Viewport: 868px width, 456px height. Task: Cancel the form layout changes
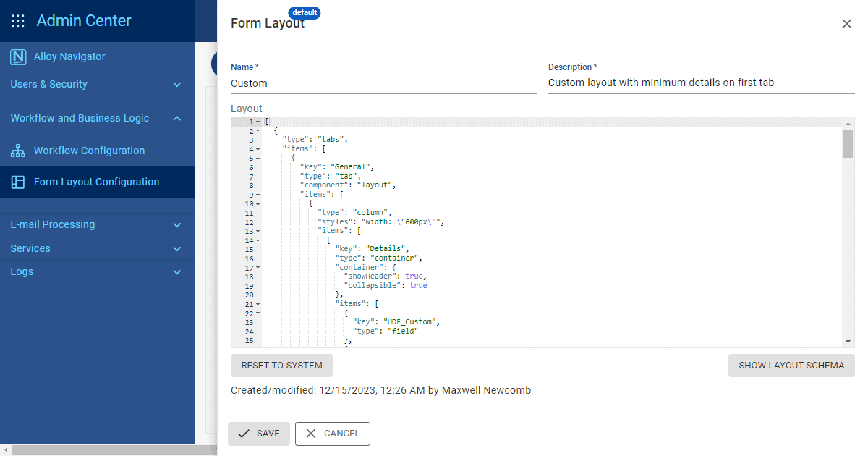pyautogui.click(x=333, y=434)
